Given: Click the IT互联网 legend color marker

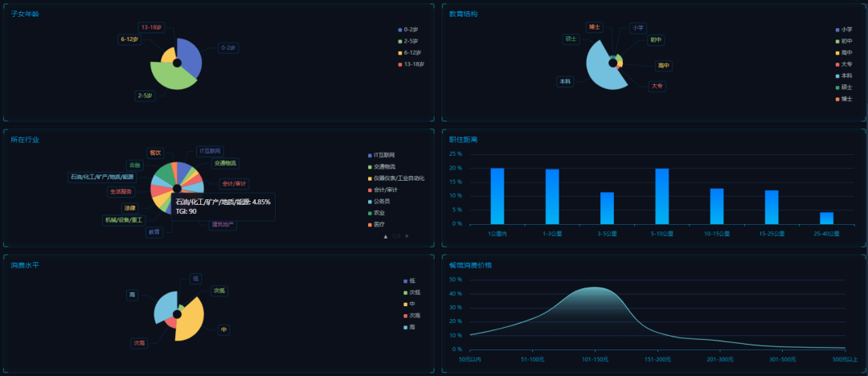Looking at the screenshot, I should (369, 155).
